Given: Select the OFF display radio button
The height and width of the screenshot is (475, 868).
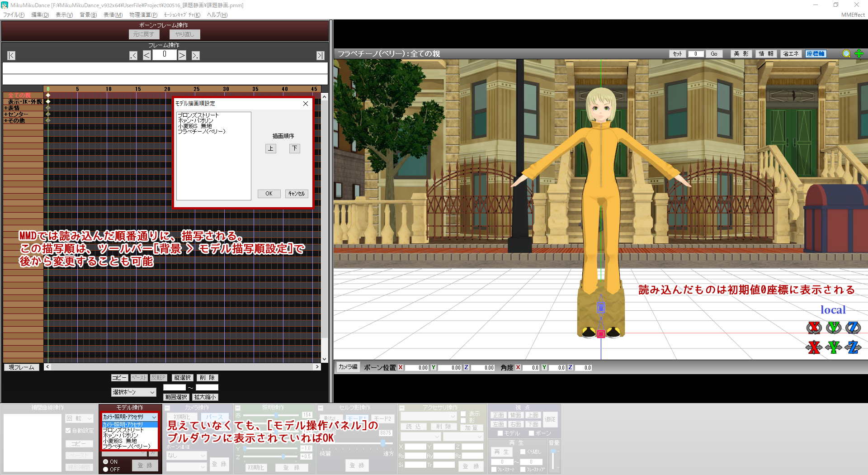Looking at the screenshot, I should [106, 470].
